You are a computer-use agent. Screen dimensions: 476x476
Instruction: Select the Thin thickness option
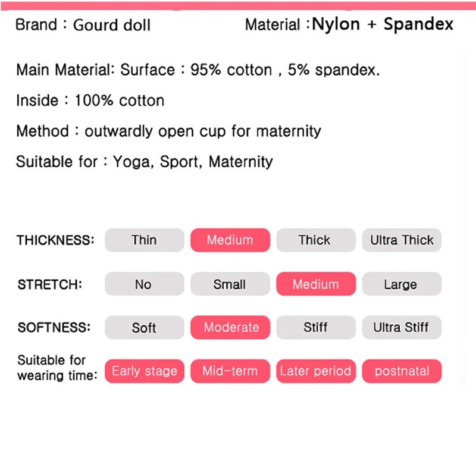pos(145,240)
